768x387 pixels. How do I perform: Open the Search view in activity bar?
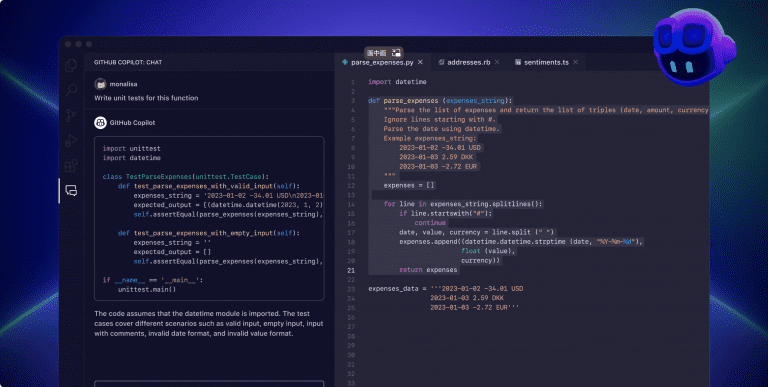(72, 90)
